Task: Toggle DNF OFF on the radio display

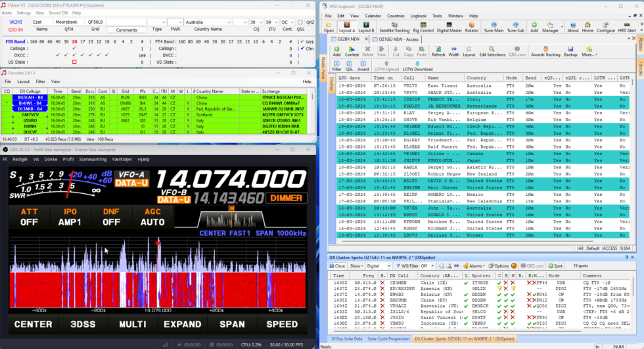Action: tap(111, 217)
